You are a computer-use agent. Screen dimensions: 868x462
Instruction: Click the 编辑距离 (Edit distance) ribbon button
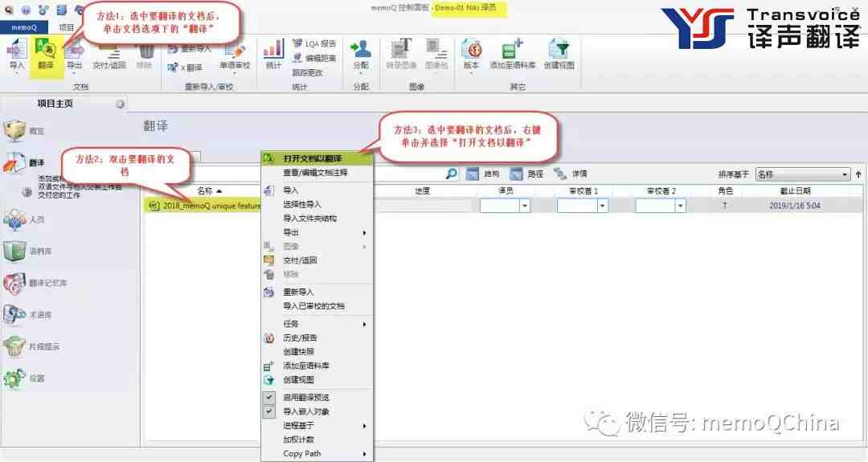coord(314,58)
